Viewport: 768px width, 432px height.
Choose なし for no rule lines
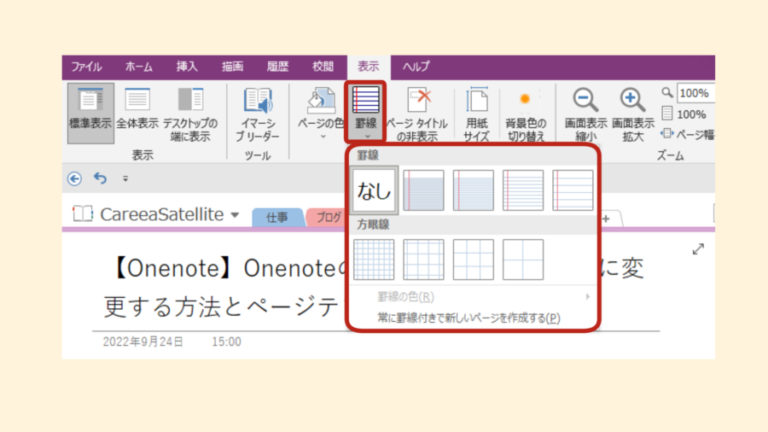click(374, 190)
